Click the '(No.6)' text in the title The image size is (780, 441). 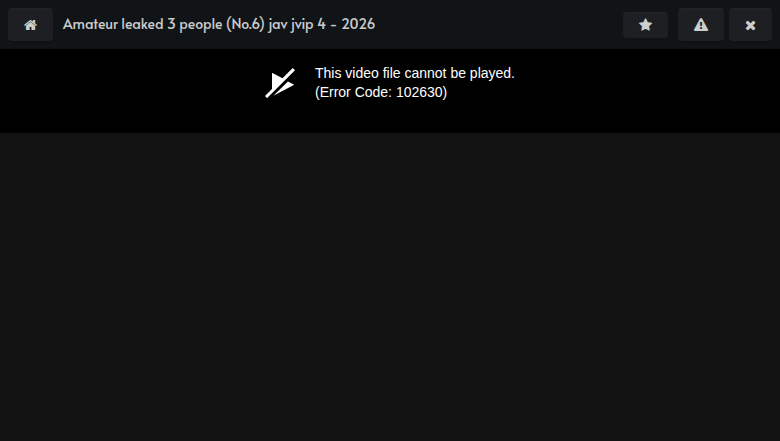coord(245,24)
